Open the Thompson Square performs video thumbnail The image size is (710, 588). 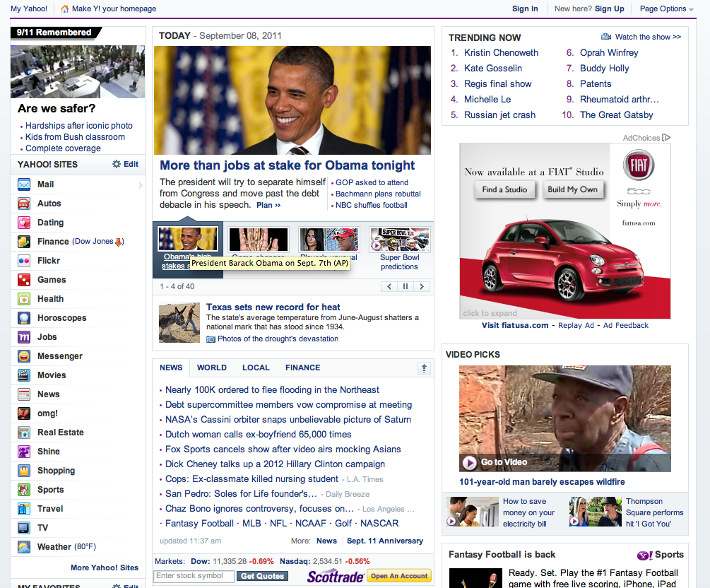[x=596, y=512]
